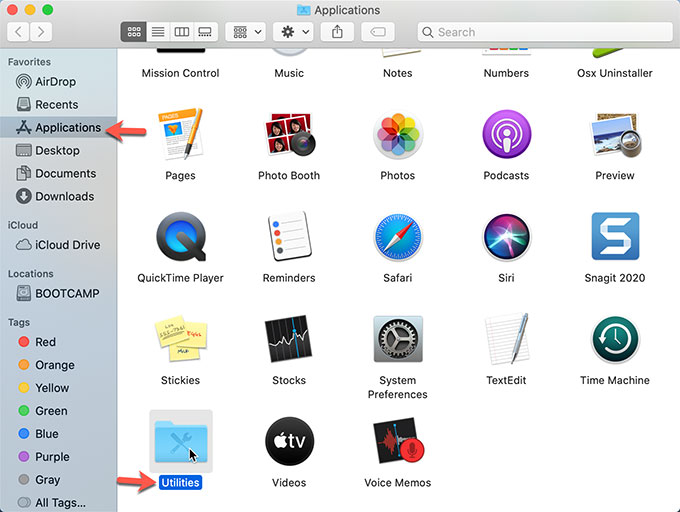Filter by the Red tag
680x512 pixels.
pos(58,342)
